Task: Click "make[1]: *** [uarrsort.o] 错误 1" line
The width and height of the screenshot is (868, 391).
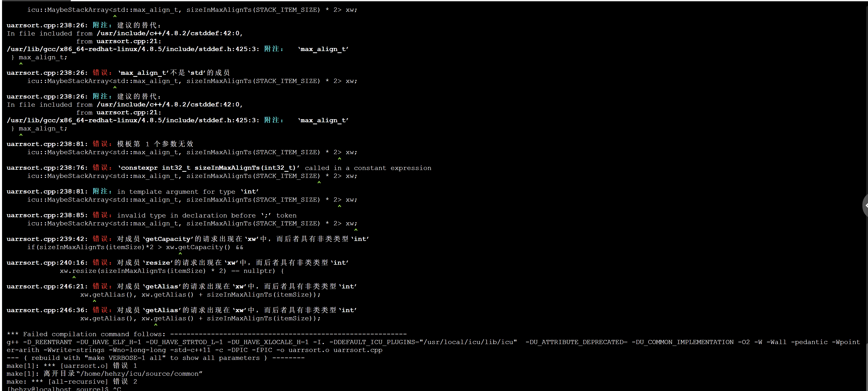Action: (x=72, y=366)
